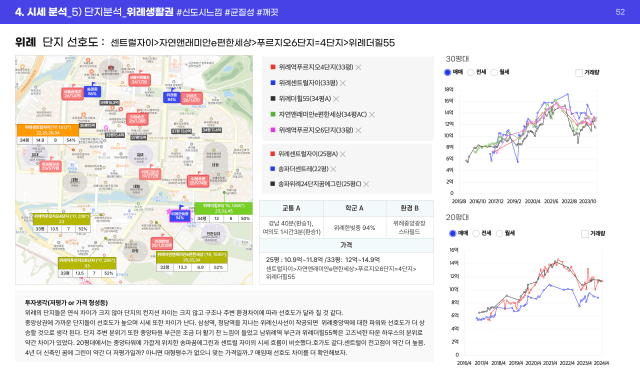Select 전세 radio in the 30평대 chart
This screenshot has width=640, height=375.
471,72
